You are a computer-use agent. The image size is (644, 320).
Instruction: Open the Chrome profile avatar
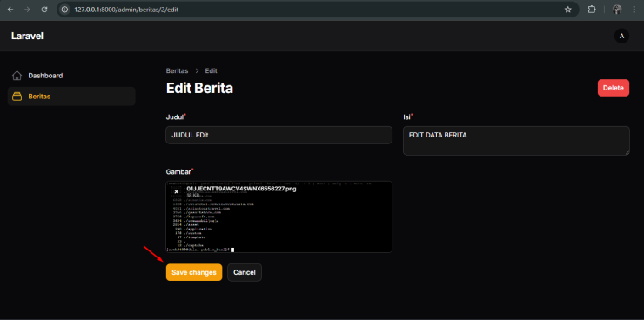(x=617, y=10)
